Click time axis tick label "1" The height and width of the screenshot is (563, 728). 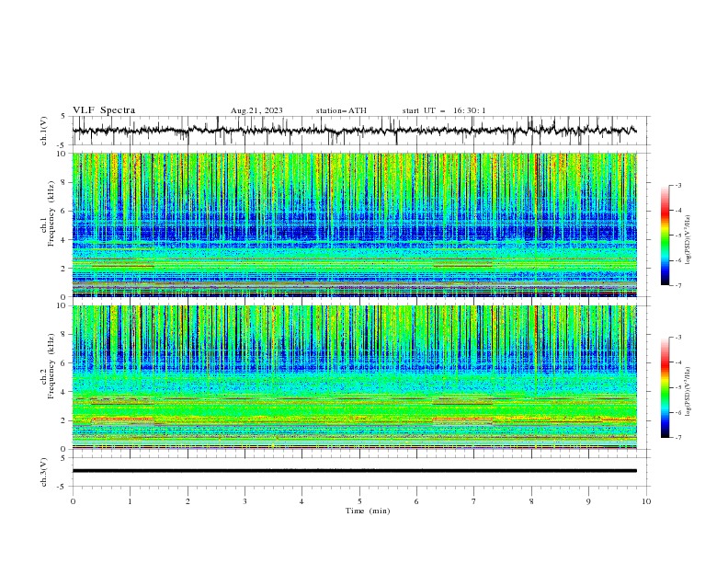click(130, 501)
